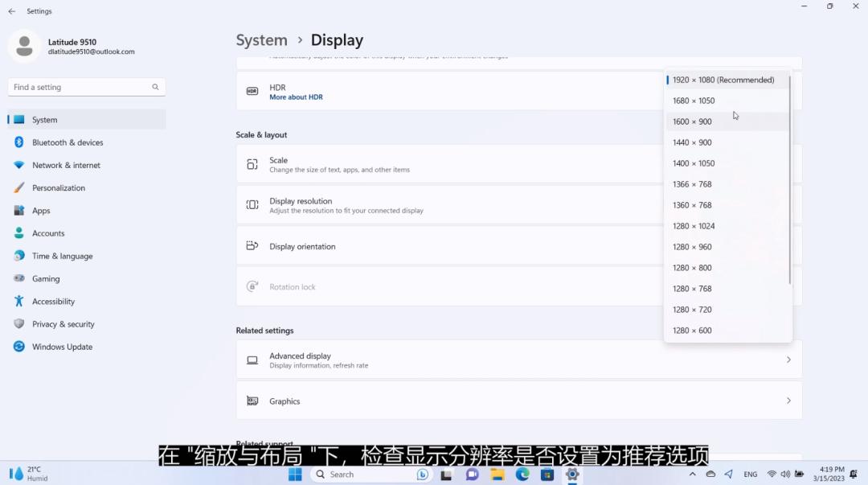The image size is (868, 485).
Task: Select 1280 × 720 resolution option
Action: coord(692,310)
